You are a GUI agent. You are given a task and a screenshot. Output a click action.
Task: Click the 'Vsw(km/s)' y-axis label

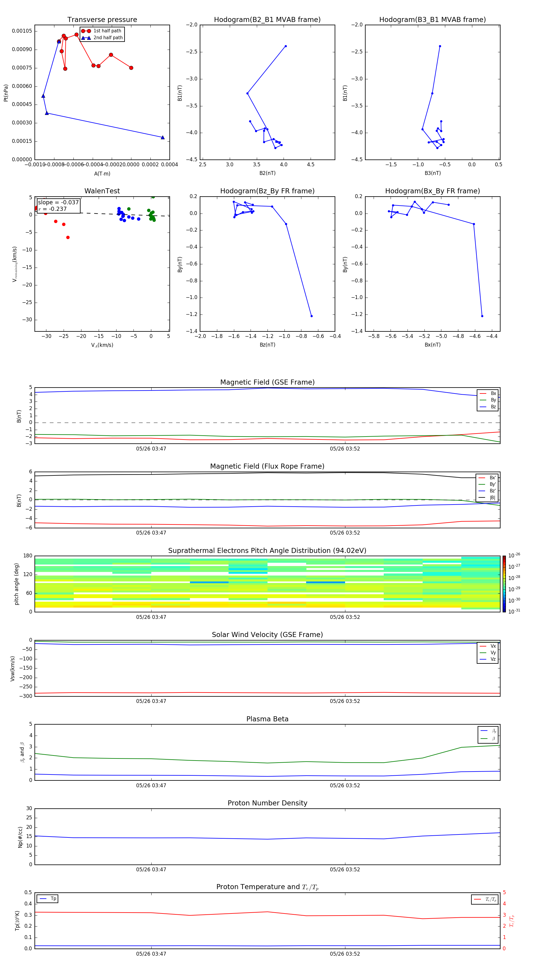point(12,668)
